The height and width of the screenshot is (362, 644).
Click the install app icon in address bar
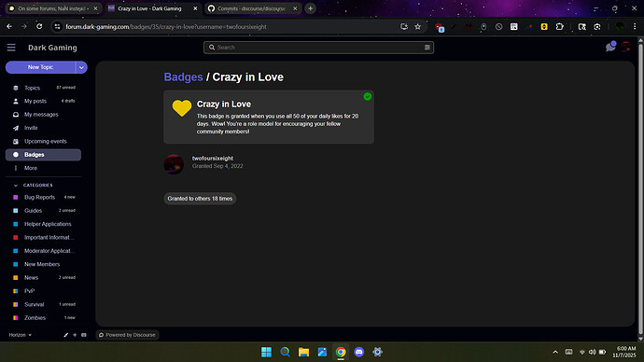coord(404,27)
